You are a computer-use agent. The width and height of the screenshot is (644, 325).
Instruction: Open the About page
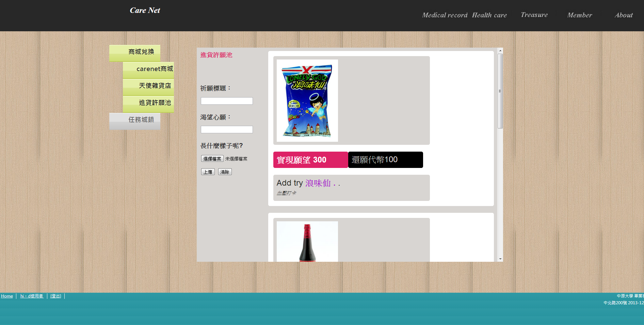pyautogui.click(x=623, y=15)
